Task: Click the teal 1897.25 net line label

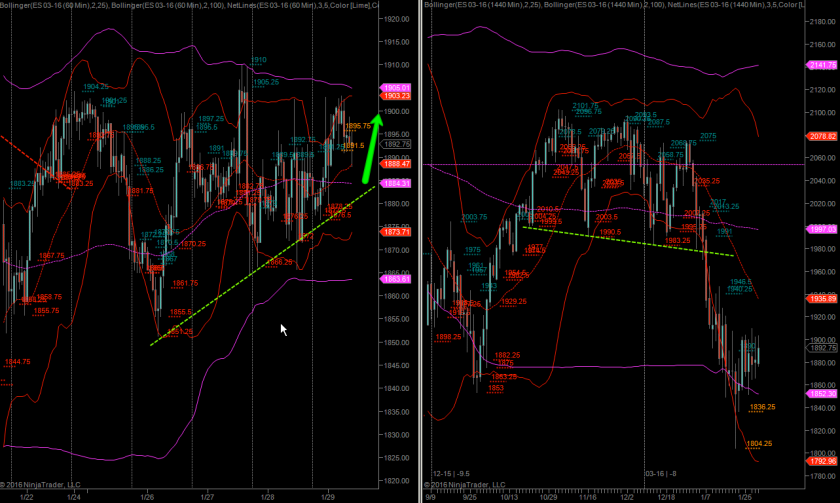Action: coord(211,119)
